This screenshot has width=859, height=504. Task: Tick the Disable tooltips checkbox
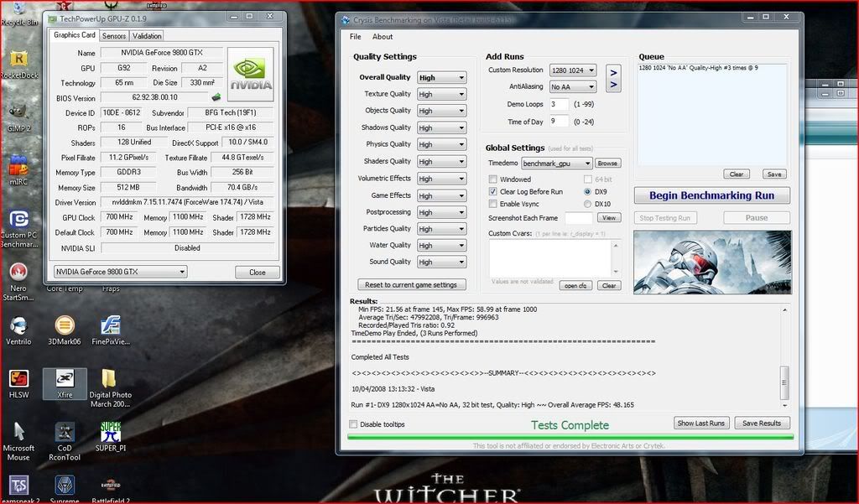353,424
